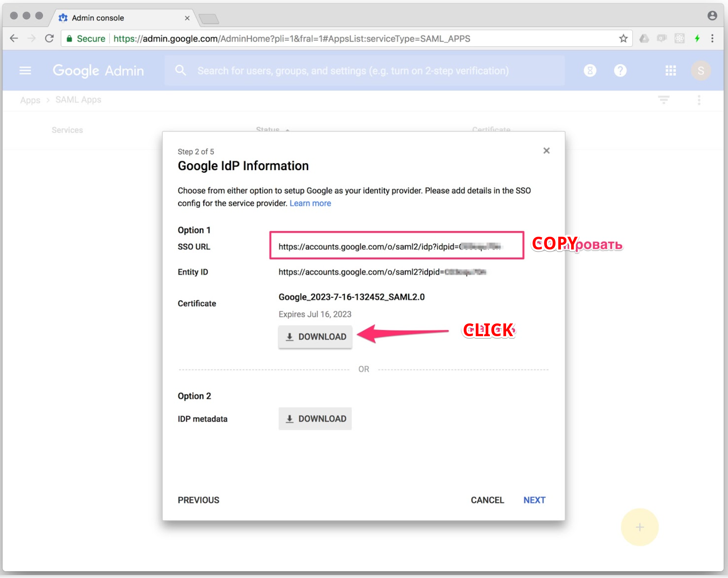Image resolution: width=728 pixels, height=578 pixels.
Task: Close the Google IdP Information dialog
Action: 546,151
